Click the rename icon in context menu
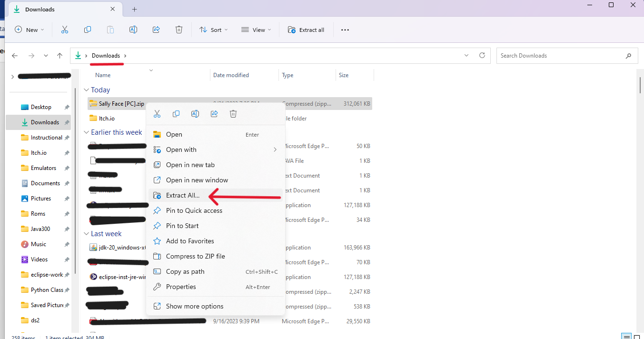This screenshot has height=339, width=644. pos(195,114)
